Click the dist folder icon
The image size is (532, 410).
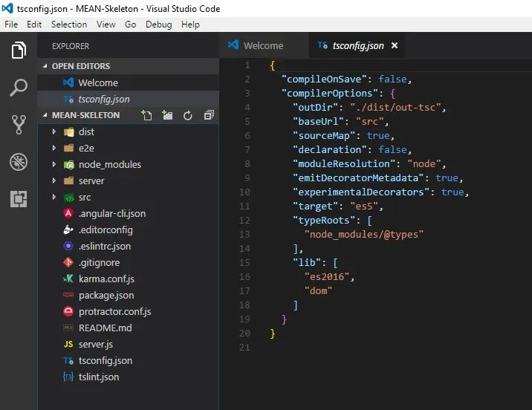tap(69, 131)
